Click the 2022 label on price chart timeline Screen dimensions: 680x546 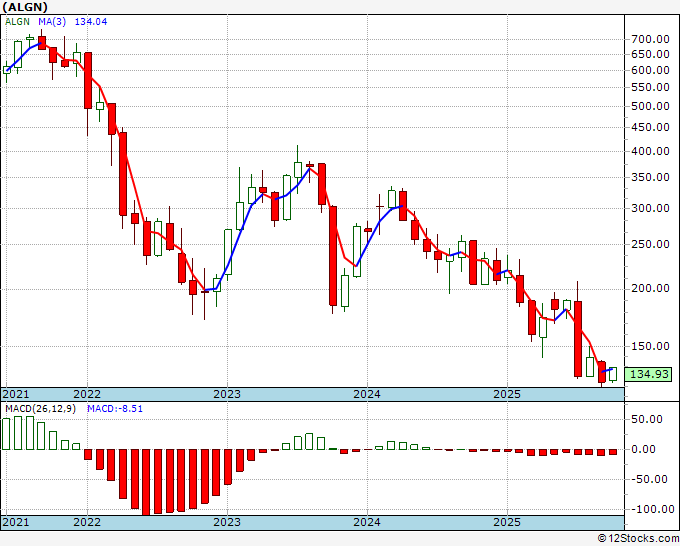pyautogui.click(x=87, y=394)
